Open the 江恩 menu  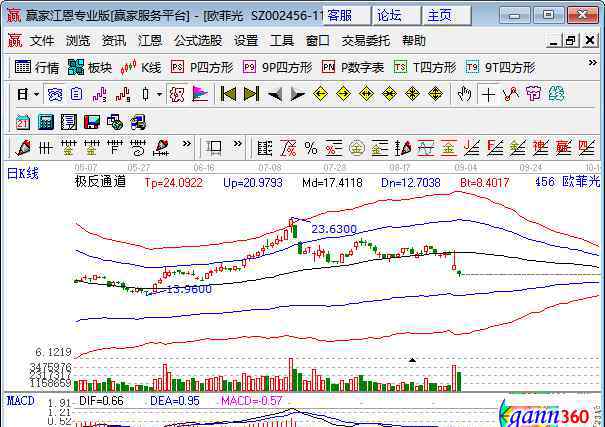point(150,41)
